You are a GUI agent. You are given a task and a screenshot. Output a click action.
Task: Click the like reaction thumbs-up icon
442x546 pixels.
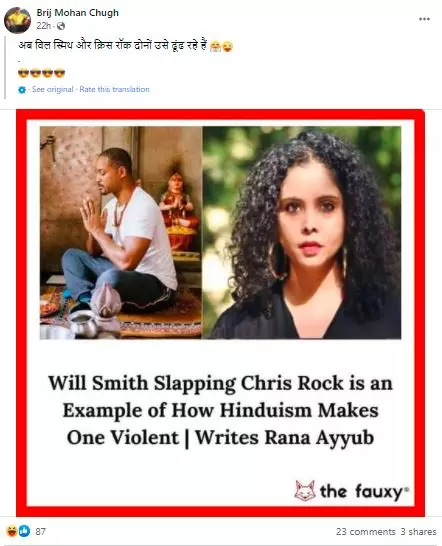coord(24,531)
